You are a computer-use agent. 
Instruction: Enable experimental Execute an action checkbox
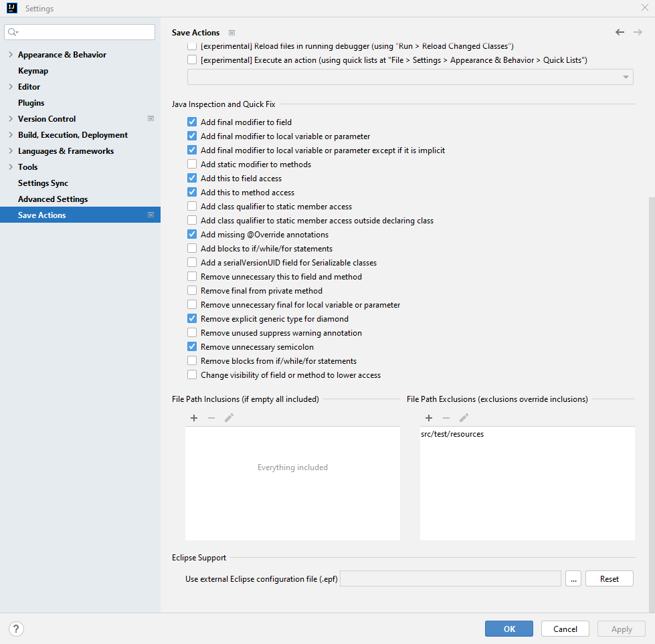(x=192, y=60)
